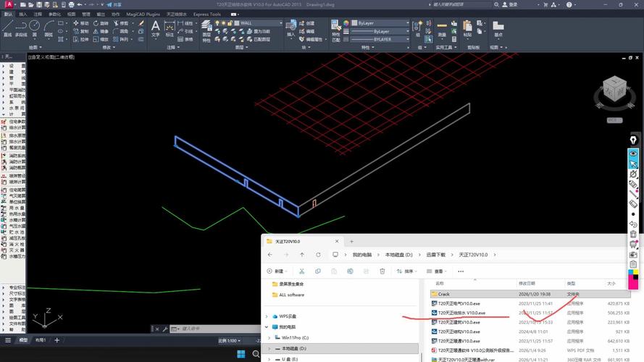Select the Arc (圆弧) tool
644x362 pixels.
(x=49, y=28)
